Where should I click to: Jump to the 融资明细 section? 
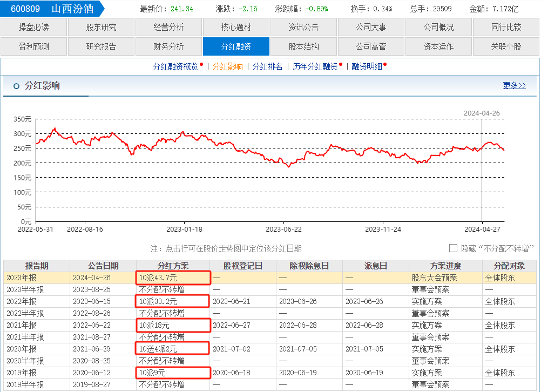coord(367,66)
